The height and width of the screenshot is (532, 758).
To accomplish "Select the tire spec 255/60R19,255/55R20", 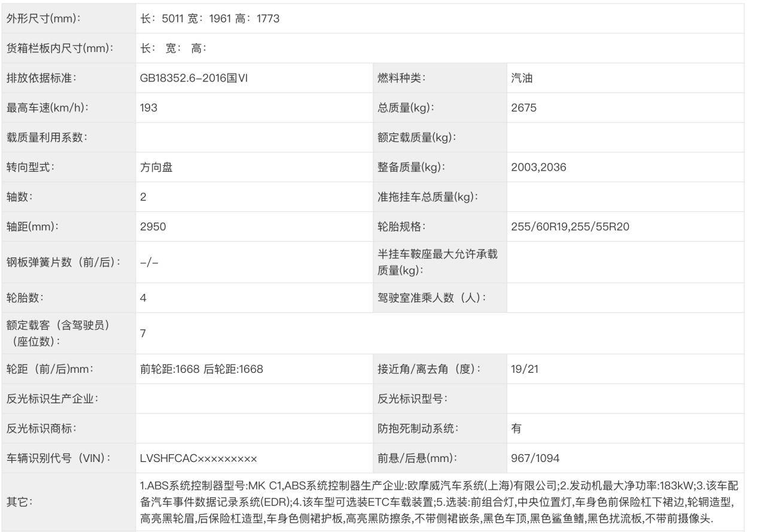I will click(x=570, y=226).
